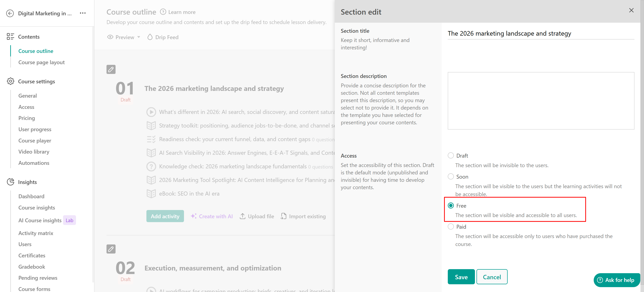The width and height of the screenshot is (644, 292).
Task: Click the Learn more question mark icon
Action: click(163, 12)
